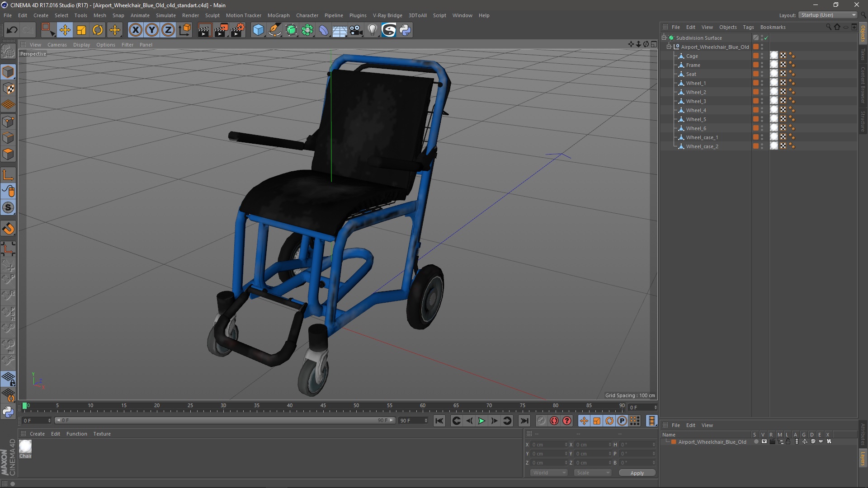The image size is (868, 488).
Task: Open the Simulate menu
Action: tap(165, 15)
